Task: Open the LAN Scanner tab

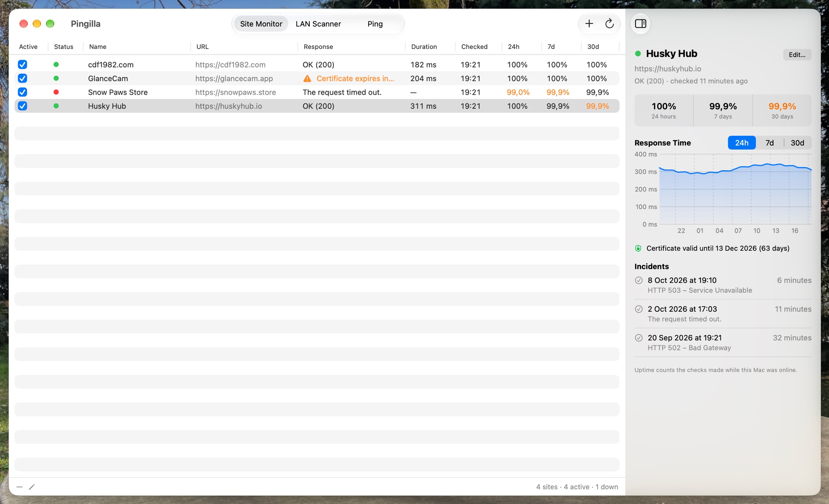Action: [x=318, y=24]
